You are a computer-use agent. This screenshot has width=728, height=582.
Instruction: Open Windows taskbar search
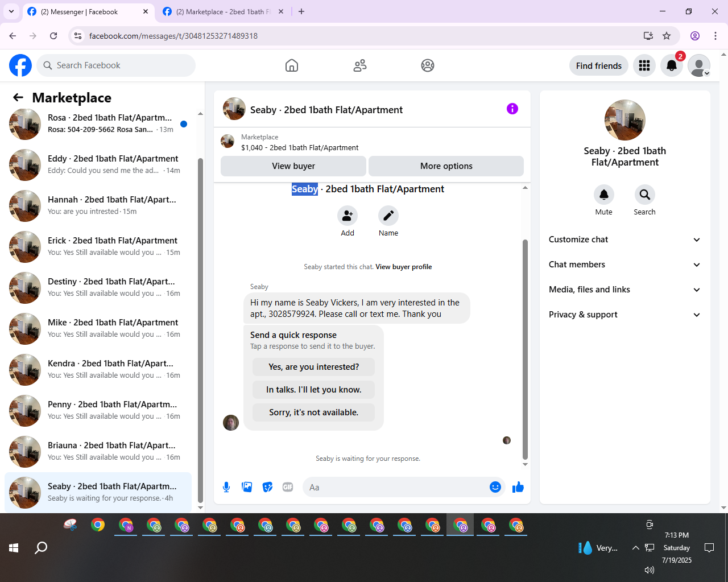41,548
